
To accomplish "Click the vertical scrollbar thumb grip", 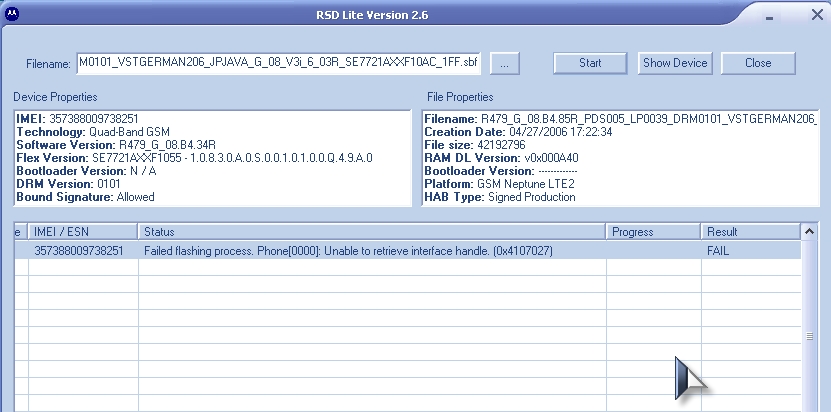I will (x=809, y=336).
